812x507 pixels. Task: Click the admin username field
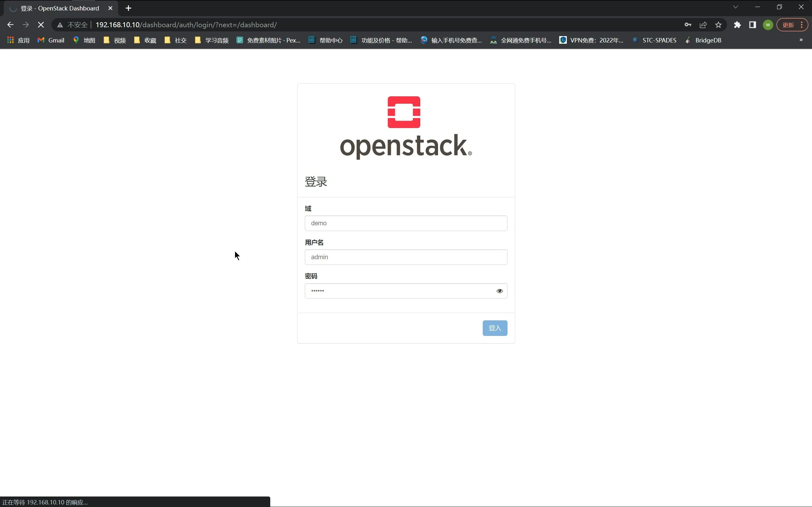click(405, 257)
